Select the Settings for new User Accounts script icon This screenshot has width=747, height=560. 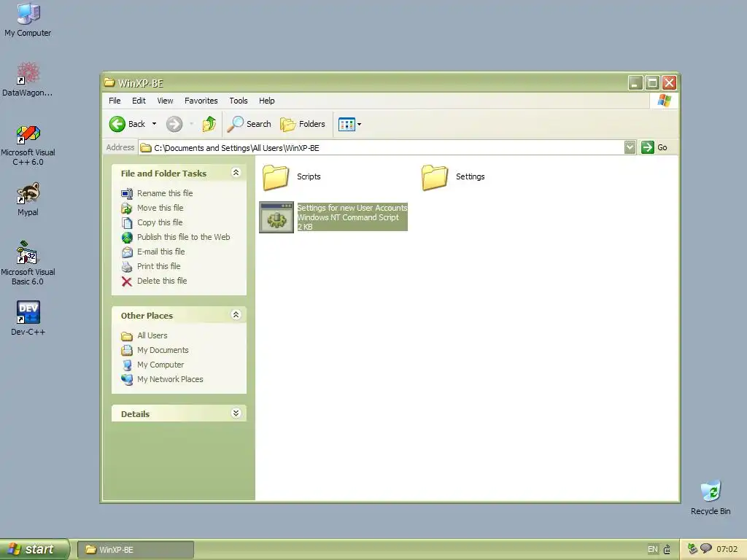tap(276, 217)
